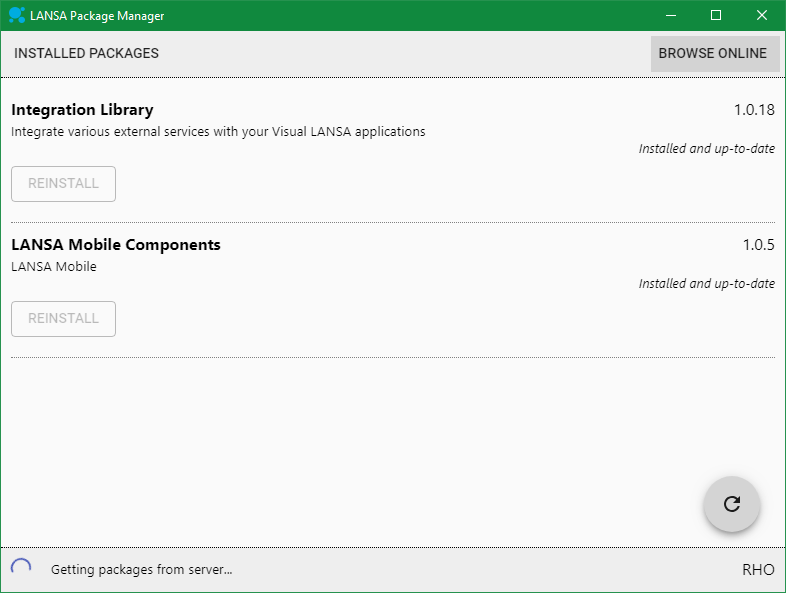Click the RHO label in status bar
The width and height of the screenshot is (786, 593).
[x=758, y=569]
